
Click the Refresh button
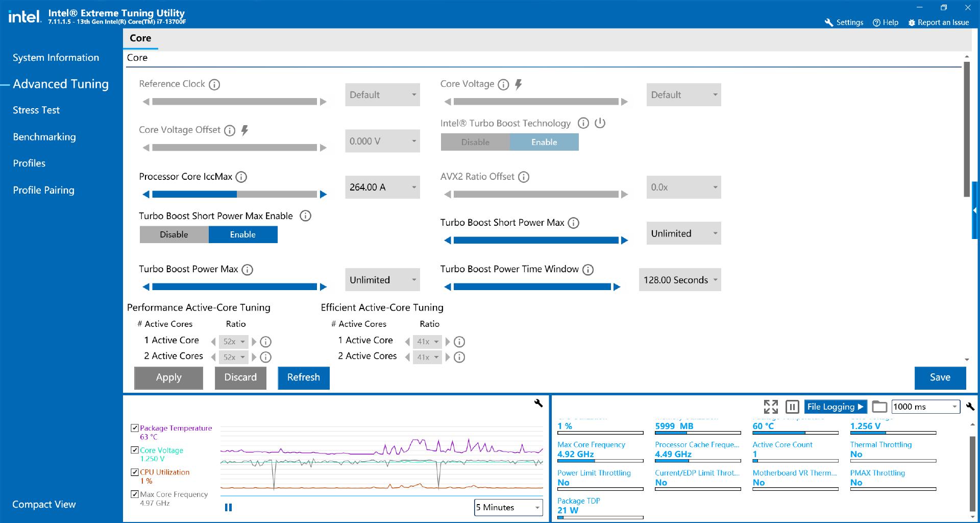(303, 377)
